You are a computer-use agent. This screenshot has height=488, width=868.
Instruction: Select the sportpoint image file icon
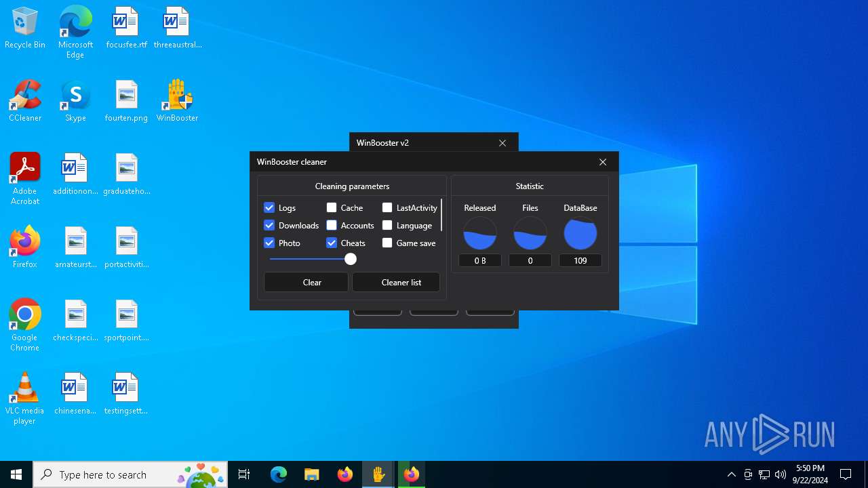click(x=126, y=321)
